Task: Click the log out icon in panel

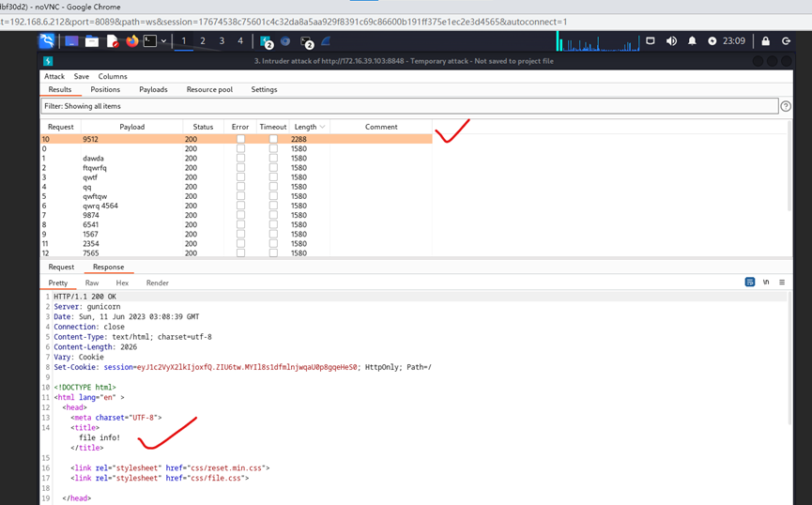Action: coord(786,41)
